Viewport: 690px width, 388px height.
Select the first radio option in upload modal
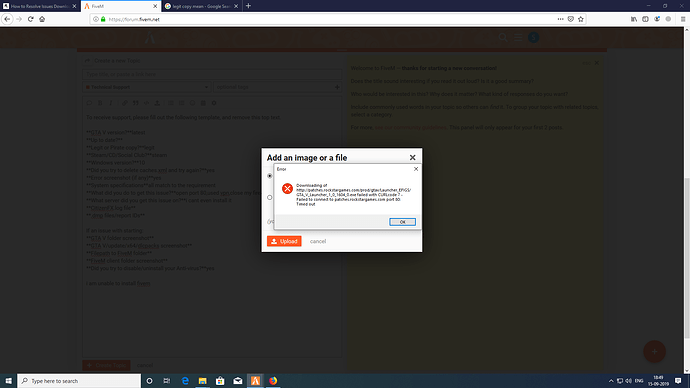[270, 176]
